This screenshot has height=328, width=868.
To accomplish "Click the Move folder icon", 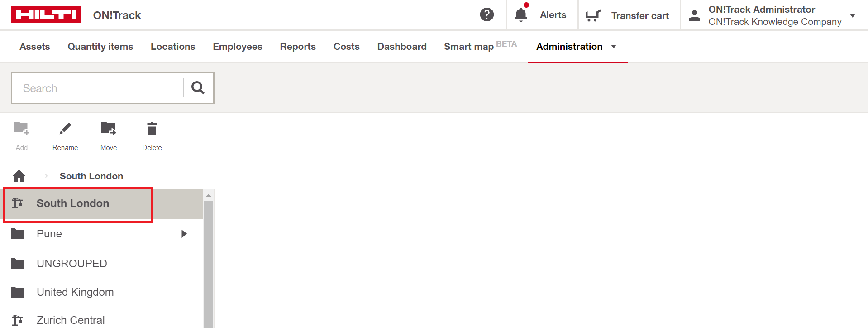I will point(109,129).
